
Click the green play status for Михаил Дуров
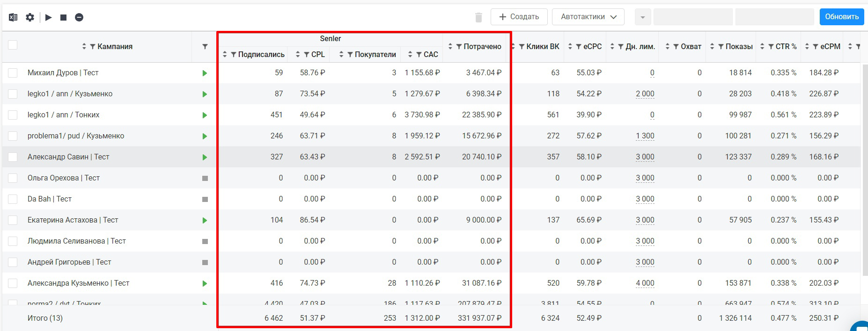[x=205, y=73]
